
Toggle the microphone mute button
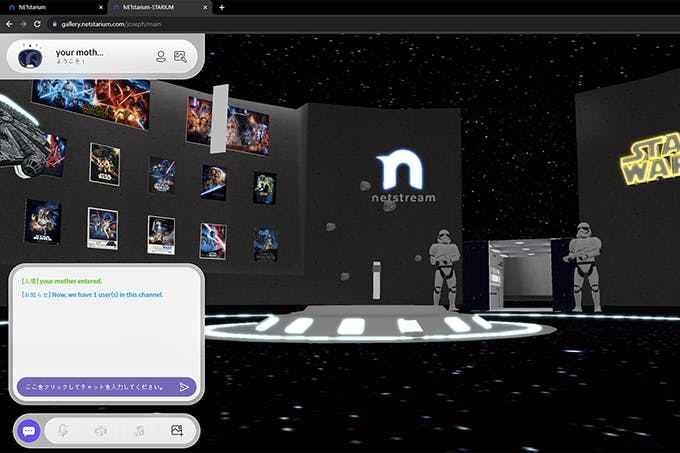click(62, 430)
